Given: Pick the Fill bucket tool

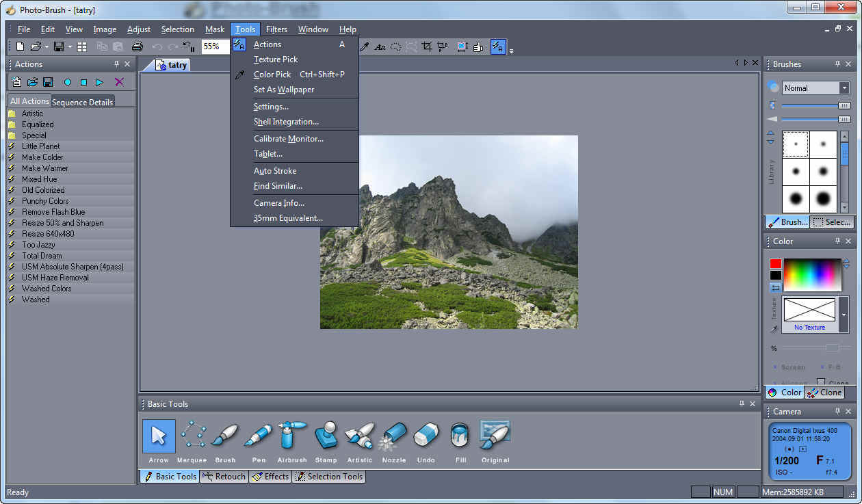Looking at the screenshot, I should point(459,436).
